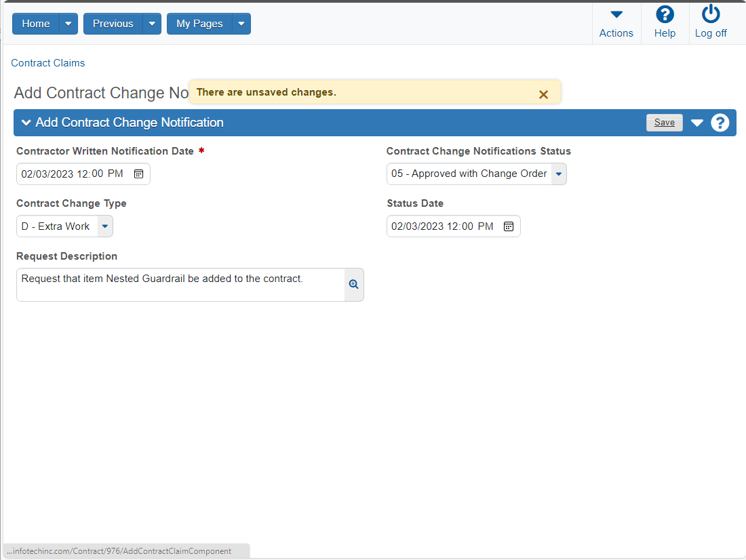Open My Pages
The height and width of the screenshot is (560, 746).
(199, 24)
